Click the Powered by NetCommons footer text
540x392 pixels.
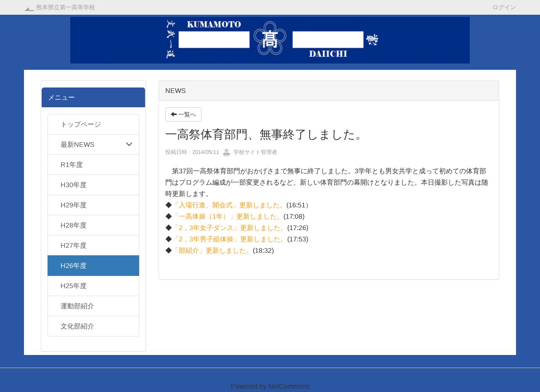pyautogui.click(x=270, y=387)
